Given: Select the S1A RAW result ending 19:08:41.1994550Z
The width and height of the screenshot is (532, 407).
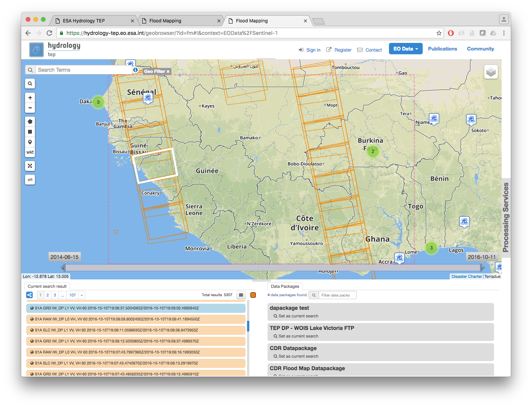Looking at the screenshot, I should click(x=136, y=319).
